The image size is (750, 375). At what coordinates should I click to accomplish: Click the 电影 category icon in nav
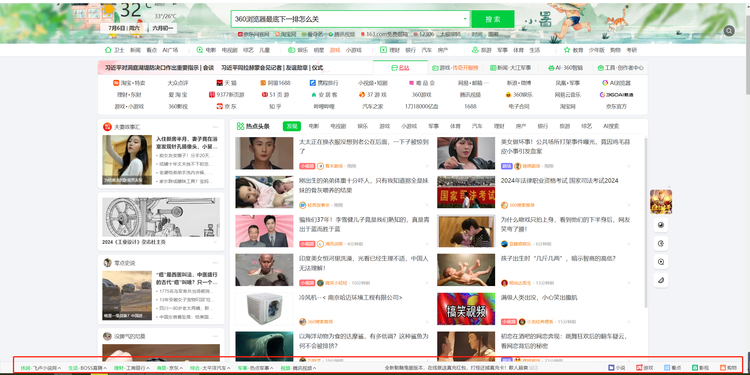click(200, 50)
